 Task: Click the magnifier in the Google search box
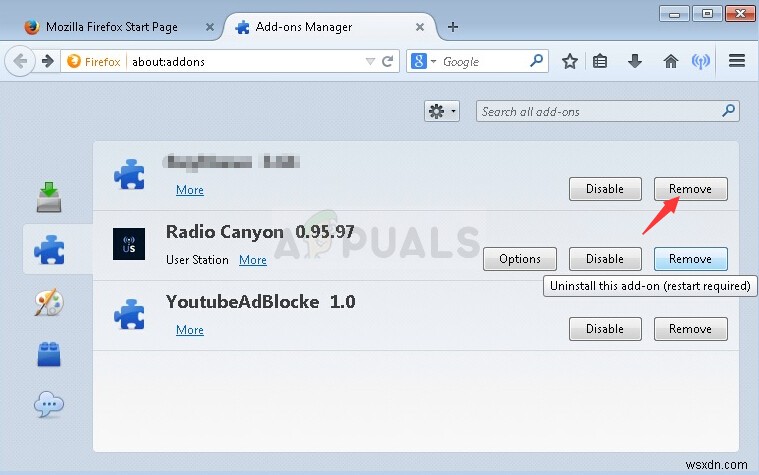point(536,61)
